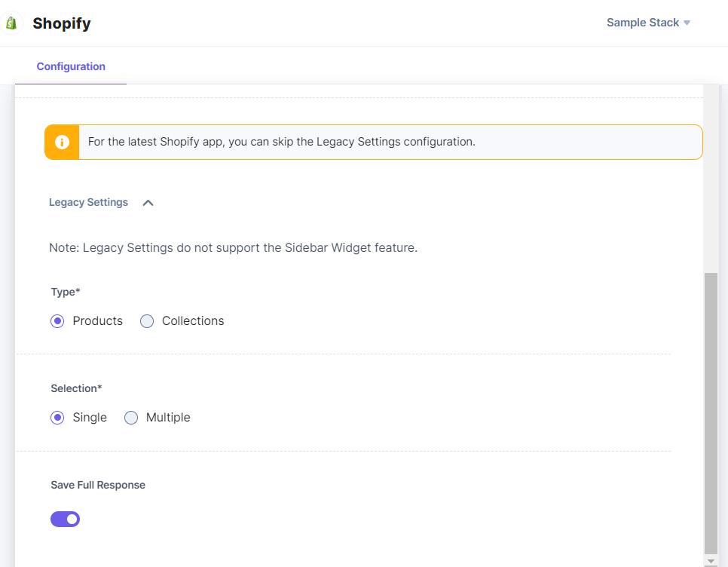
Task: Click the legacy settings skip notice banner
Action: coord(375,142)
